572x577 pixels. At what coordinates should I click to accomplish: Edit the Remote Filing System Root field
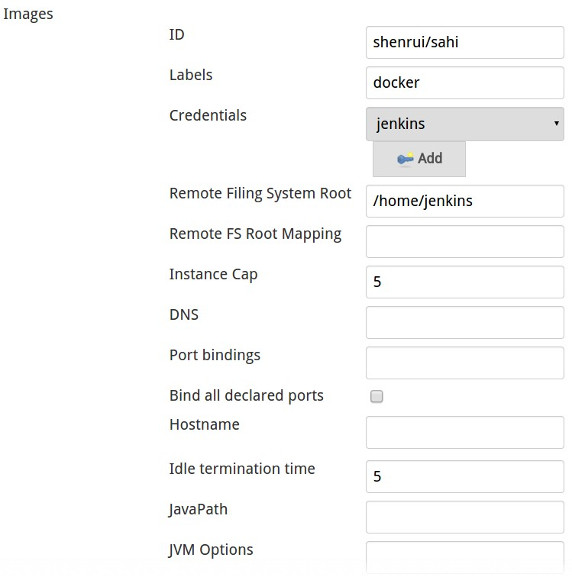[465, 201]
